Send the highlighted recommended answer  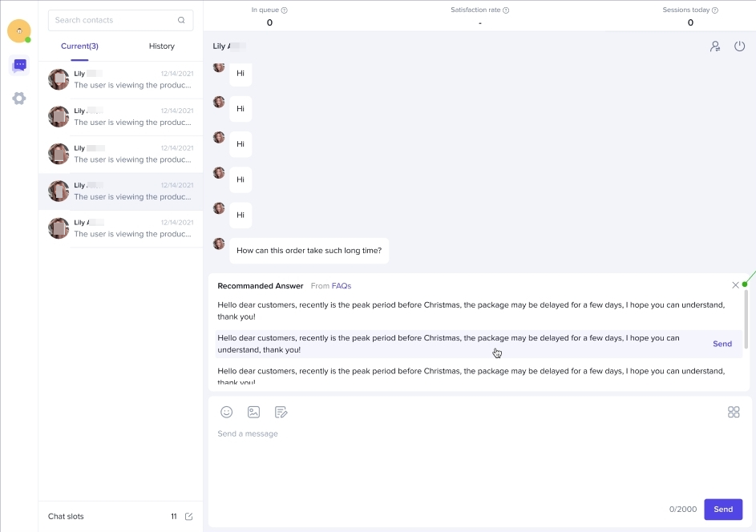[x=722, y=344]
